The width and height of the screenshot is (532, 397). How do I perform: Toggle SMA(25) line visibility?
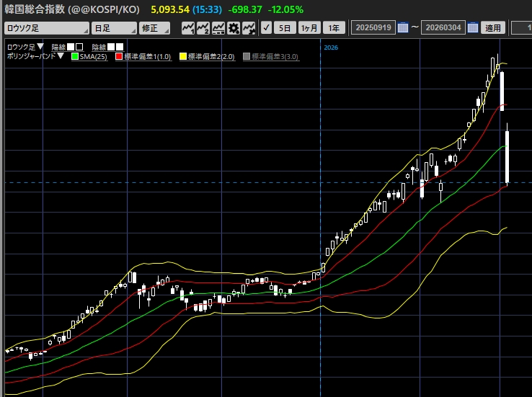89,57
